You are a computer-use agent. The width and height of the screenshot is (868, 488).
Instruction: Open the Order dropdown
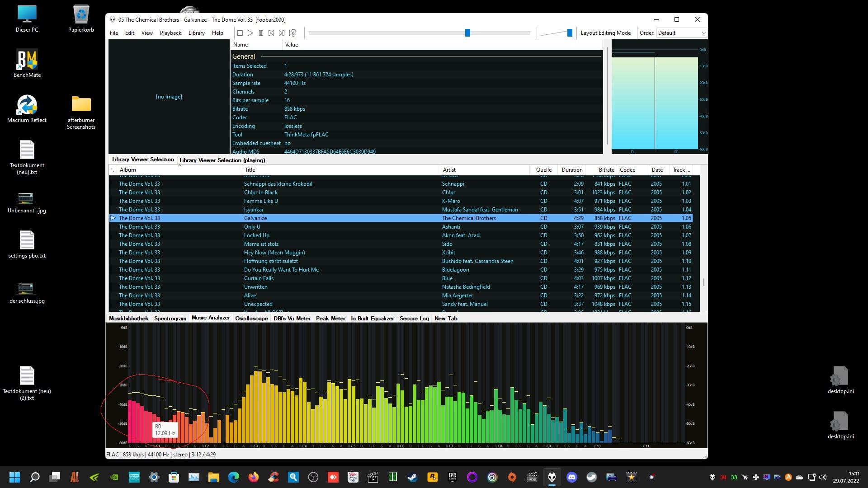pyautogui.click(x=681, y=33)
